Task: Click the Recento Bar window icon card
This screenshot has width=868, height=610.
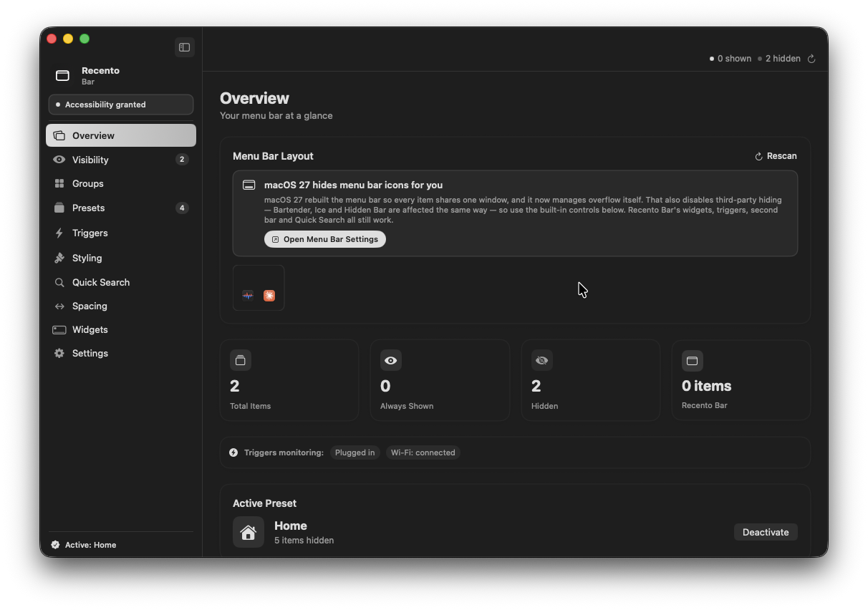Action: (x=693, y=360)
